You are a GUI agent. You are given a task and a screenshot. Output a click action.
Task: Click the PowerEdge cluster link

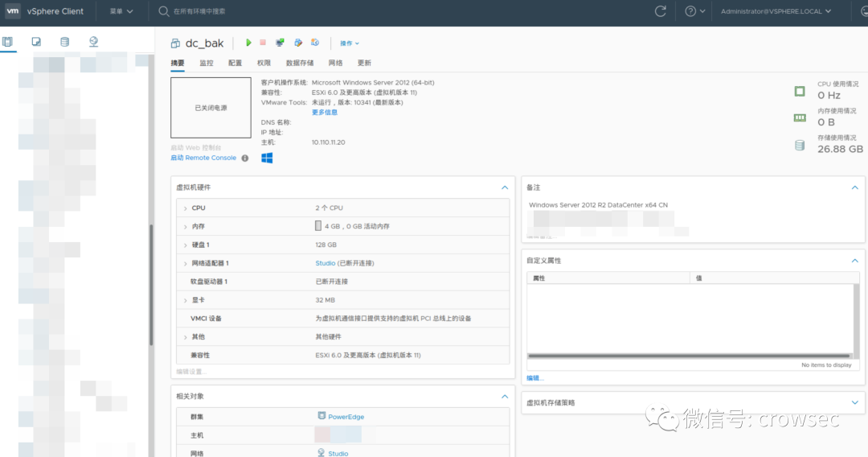point(346,417)
